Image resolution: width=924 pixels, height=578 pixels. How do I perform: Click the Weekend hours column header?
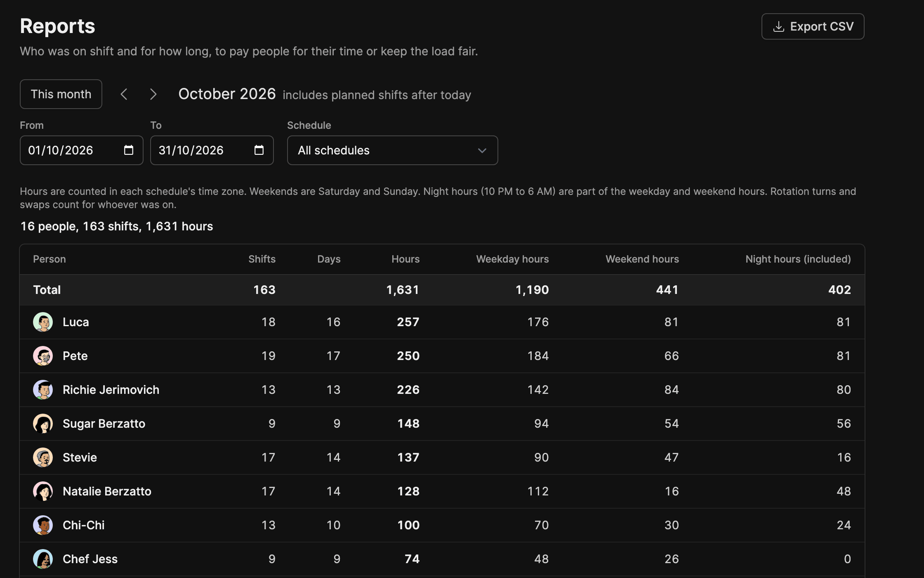click(x=642, y=259)
